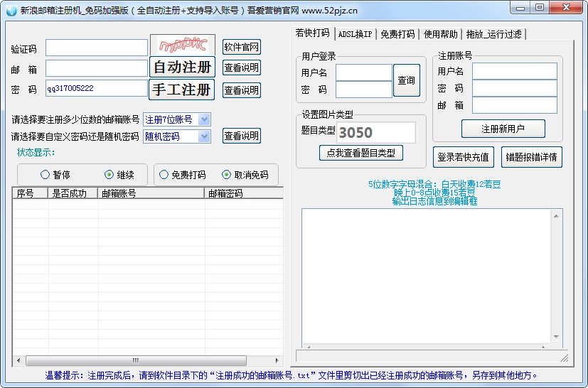Click the 手工注册 button
Viewport: 588px width, 388px height.
[181, 90]
